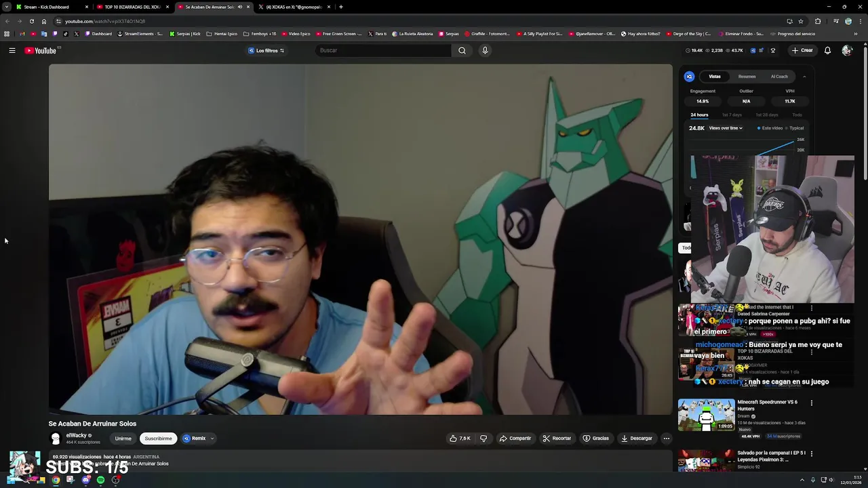Click the Unirme join button

[123, 439]
